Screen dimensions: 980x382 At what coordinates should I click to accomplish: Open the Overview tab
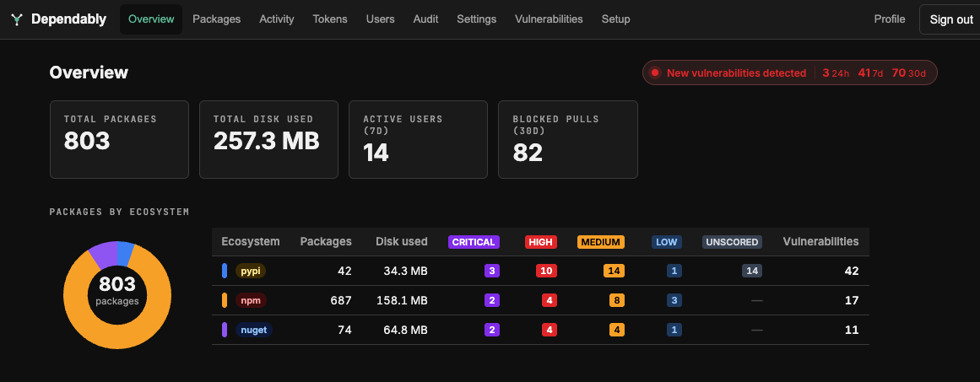(151, 19)
